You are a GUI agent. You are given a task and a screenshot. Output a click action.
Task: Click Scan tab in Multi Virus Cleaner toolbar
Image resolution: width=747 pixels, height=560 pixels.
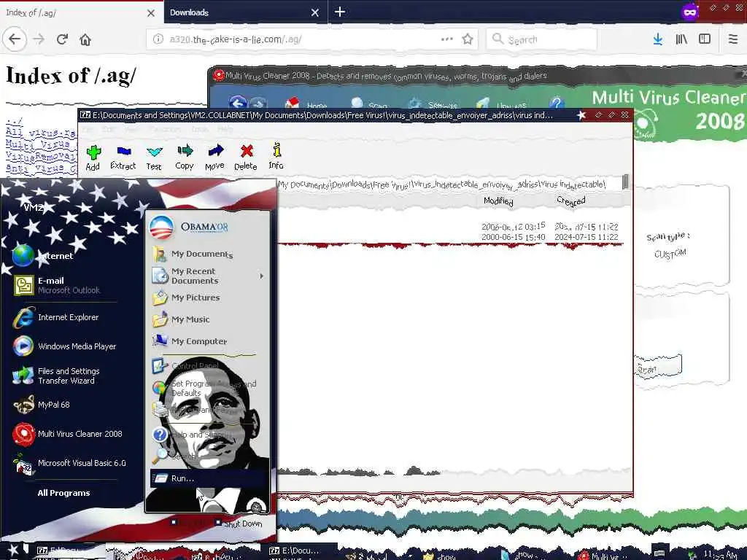point(369,104)
